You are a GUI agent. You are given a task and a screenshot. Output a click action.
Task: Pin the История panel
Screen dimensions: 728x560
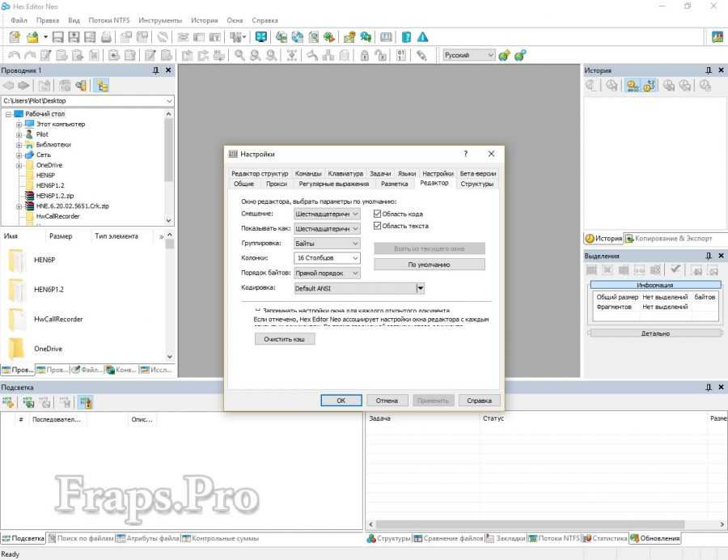click(x=708, y=70)
